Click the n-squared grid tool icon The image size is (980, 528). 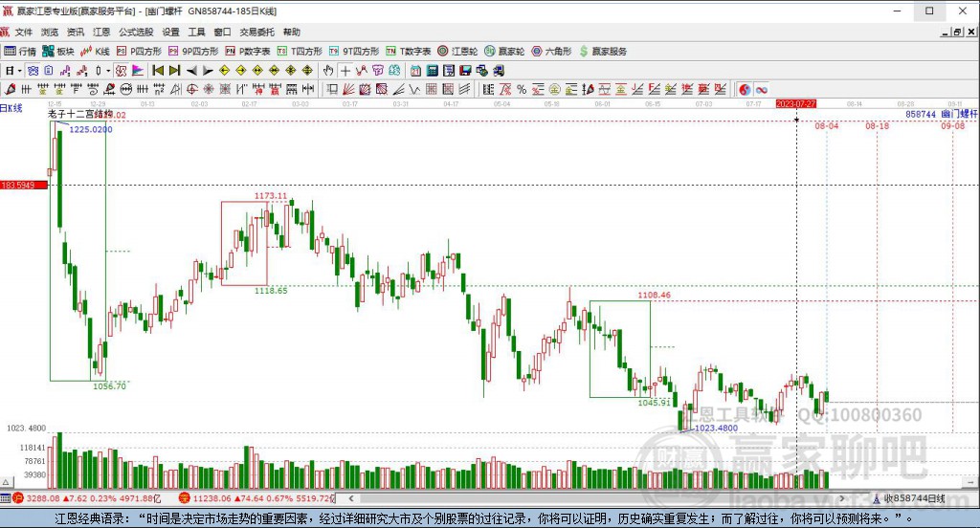pyautogui.click(x=160, y=89)
